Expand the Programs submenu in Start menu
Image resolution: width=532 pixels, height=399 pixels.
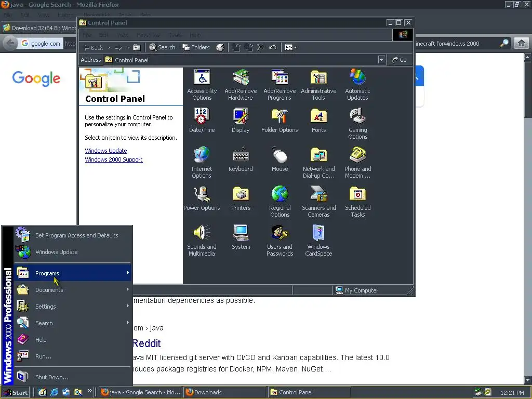(73, 273)
